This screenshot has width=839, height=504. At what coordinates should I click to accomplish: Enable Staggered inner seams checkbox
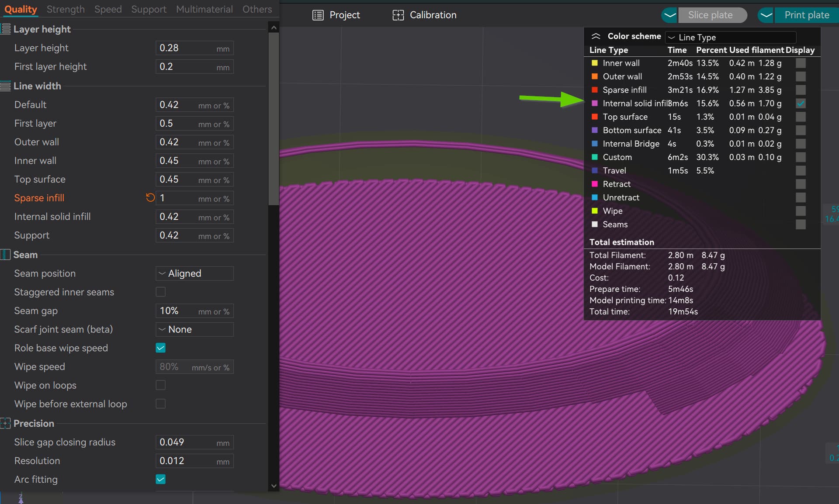pos(161,292)
